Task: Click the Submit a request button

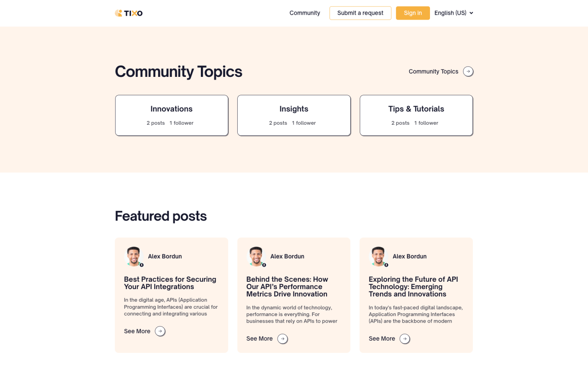Action: tap(360, 13)
